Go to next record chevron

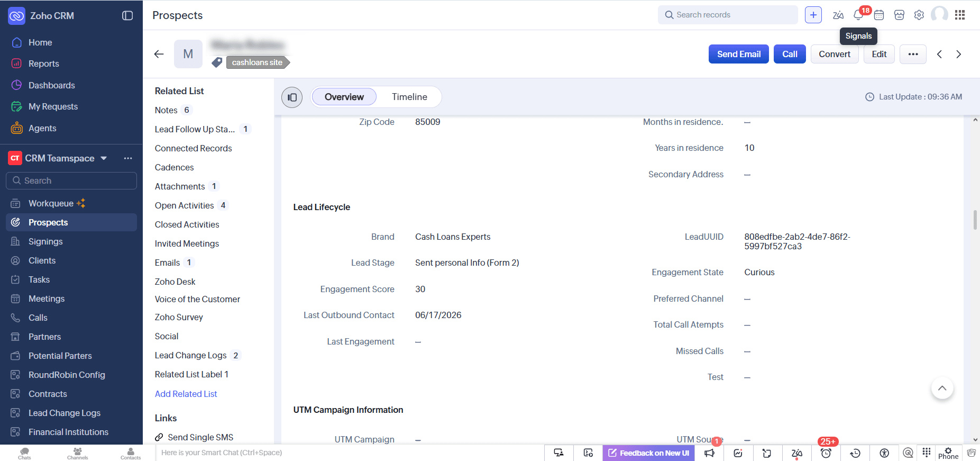click(959, 54)
